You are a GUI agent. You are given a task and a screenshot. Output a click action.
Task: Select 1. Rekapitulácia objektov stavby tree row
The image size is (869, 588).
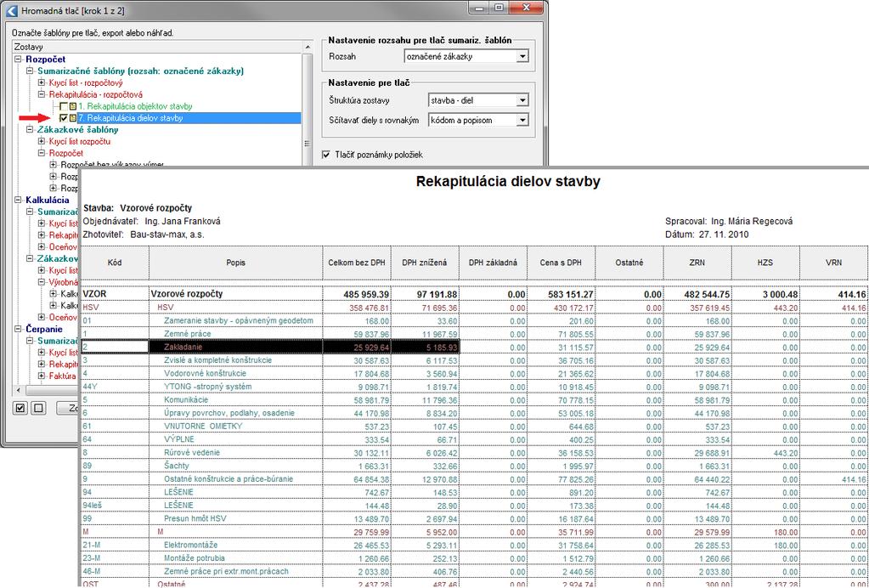(x=135, y=106)
